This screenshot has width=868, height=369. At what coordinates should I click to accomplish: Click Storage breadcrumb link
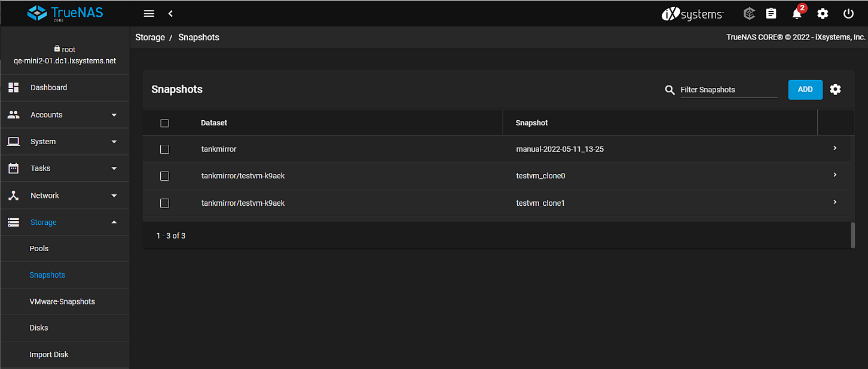pos(150,37)
